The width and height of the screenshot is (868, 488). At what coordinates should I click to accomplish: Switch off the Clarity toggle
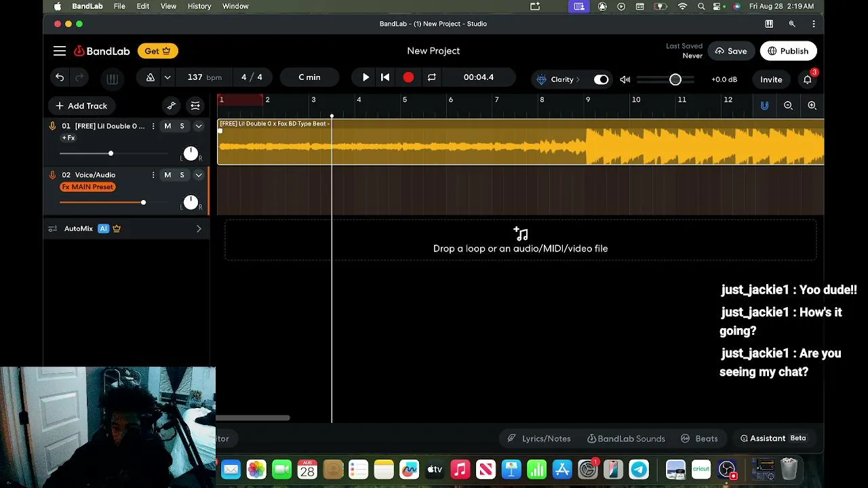[x=601, y=79]
